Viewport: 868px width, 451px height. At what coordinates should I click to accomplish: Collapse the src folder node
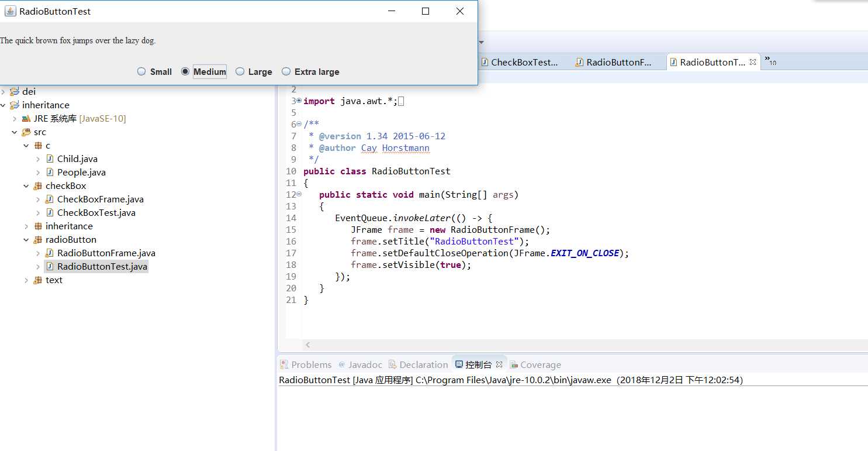[15, 132]
